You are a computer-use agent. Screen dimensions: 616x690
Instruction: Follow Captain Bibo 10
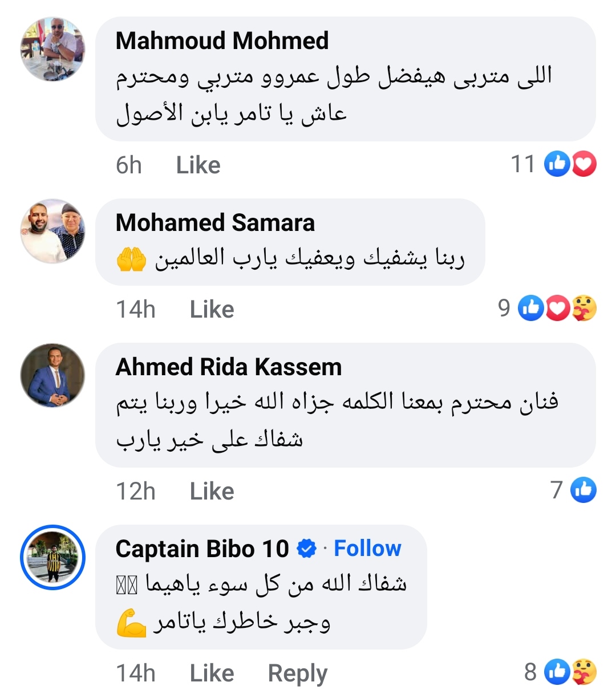pyautogui.click(x=367, y=549)
